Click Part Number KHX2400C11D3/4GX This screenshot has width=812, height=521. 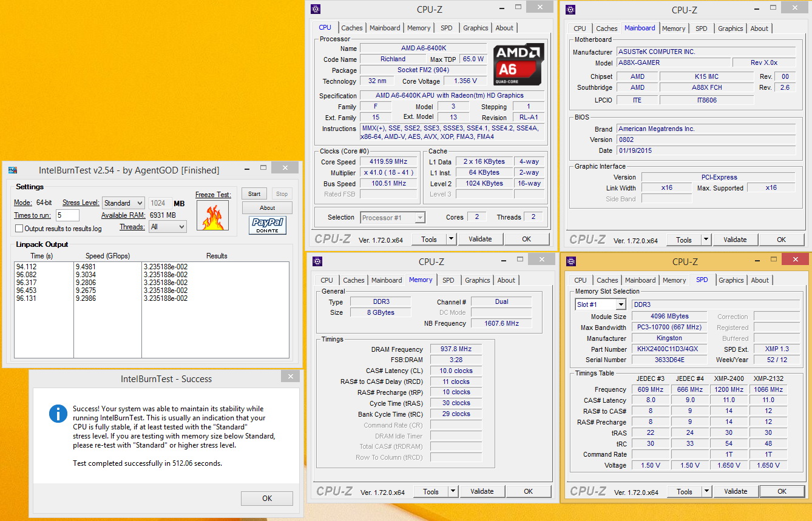(x=669, y=349)
